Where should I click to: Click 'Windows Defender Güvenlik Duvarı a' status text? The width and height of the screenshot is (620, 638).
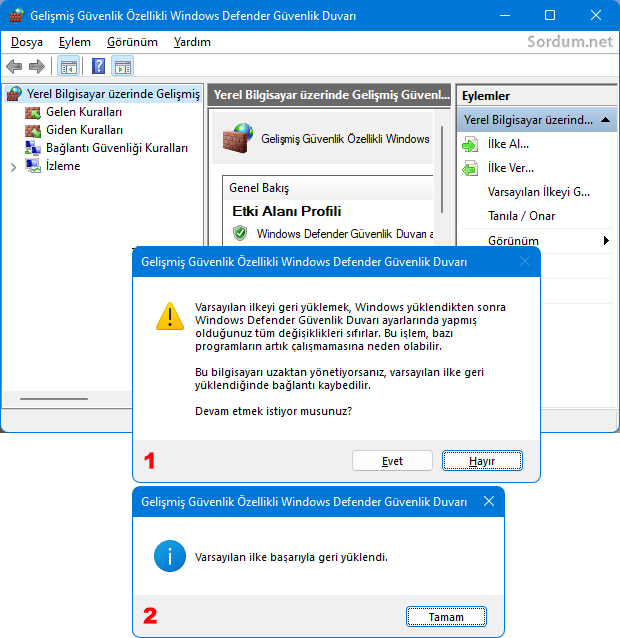[345, 234]
